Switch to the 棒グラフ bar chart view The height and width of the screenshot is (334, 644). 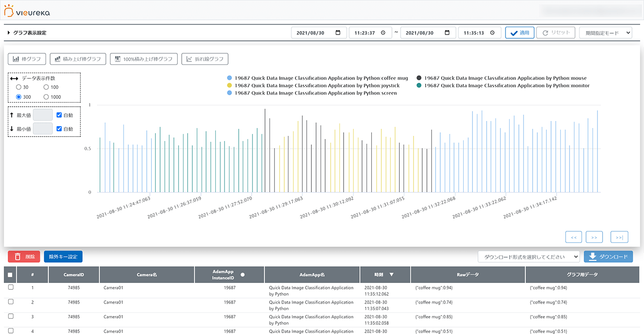click(x=27, y=59)
